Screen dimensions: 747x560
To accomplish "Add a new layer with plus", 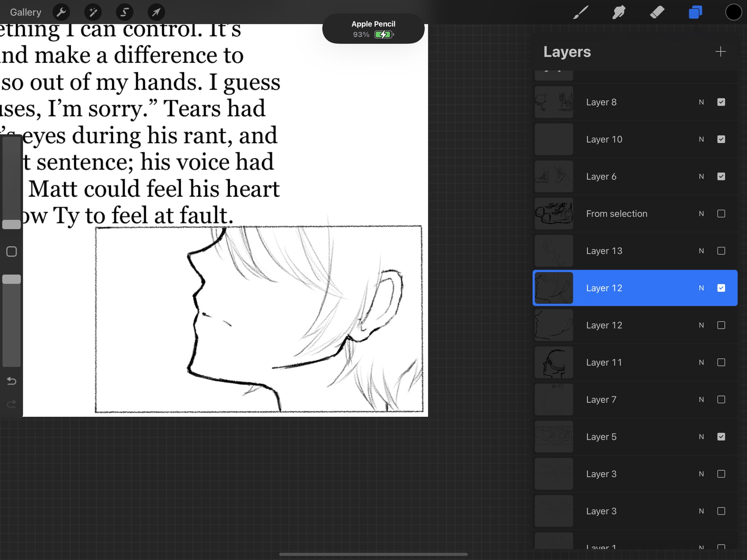I will click(x=720, y=51).
